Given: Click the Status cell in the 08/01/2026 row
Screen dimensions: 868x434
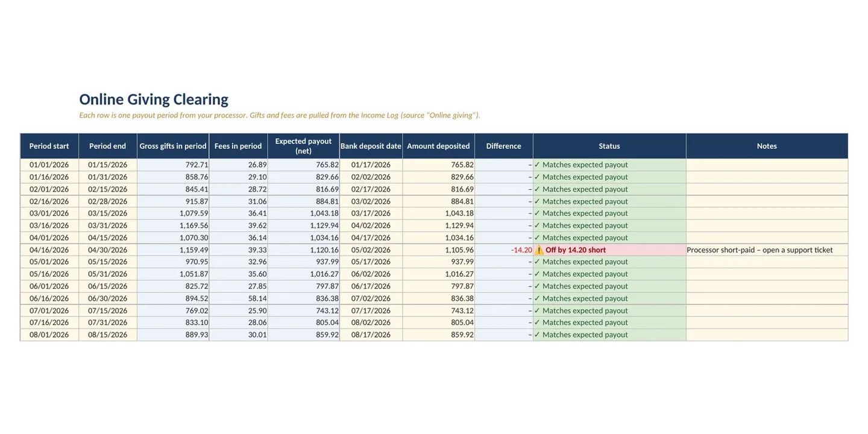Looking at the screenshot, I should tap(609, 335).
